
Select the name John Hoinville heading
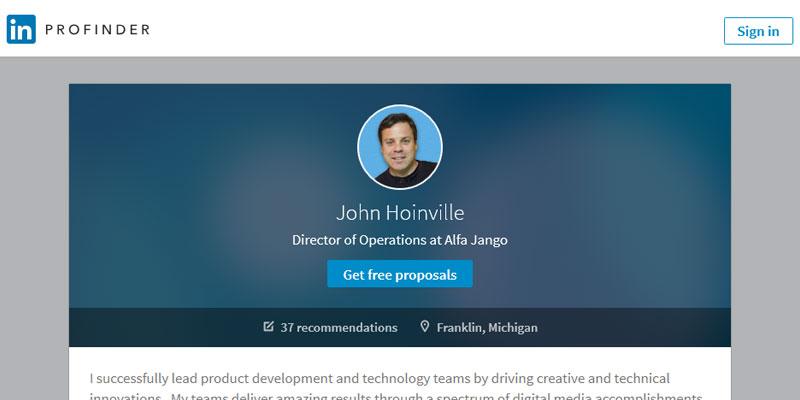(400, 213)
